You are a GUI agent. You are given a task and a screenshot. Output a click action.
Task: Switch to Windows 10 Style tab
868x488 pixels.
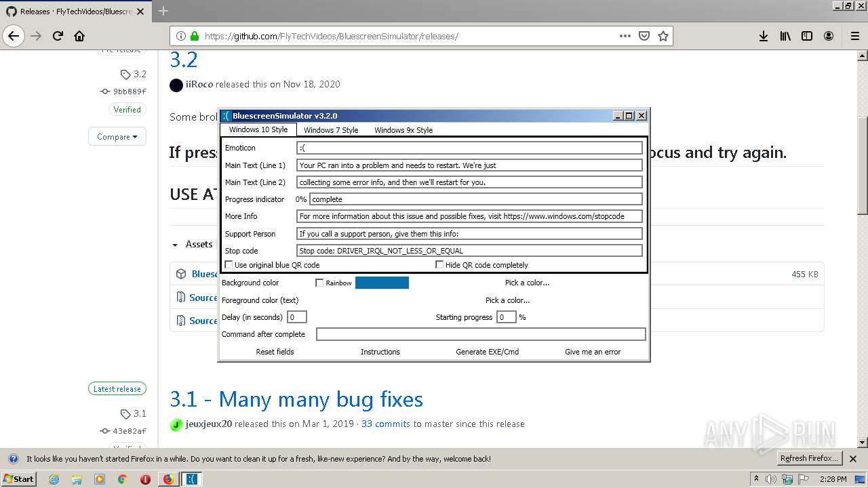[258, 129]
